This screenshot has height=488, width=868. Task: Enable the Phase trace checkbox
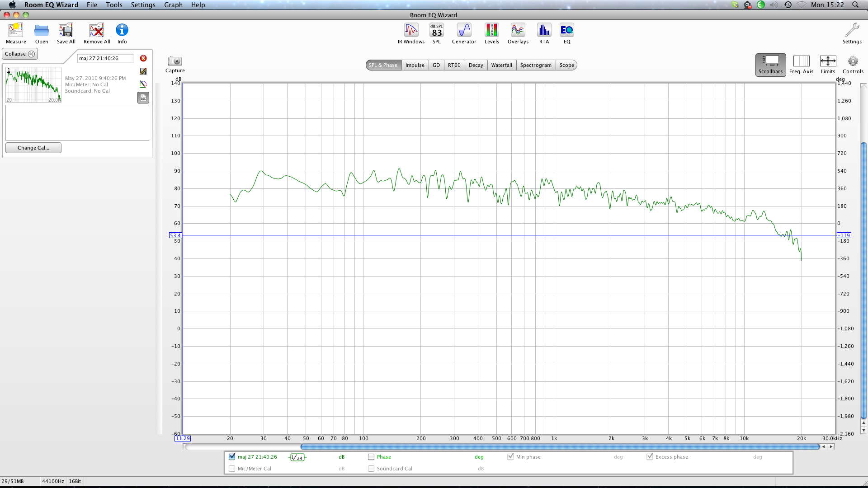(x=371, y=457)
